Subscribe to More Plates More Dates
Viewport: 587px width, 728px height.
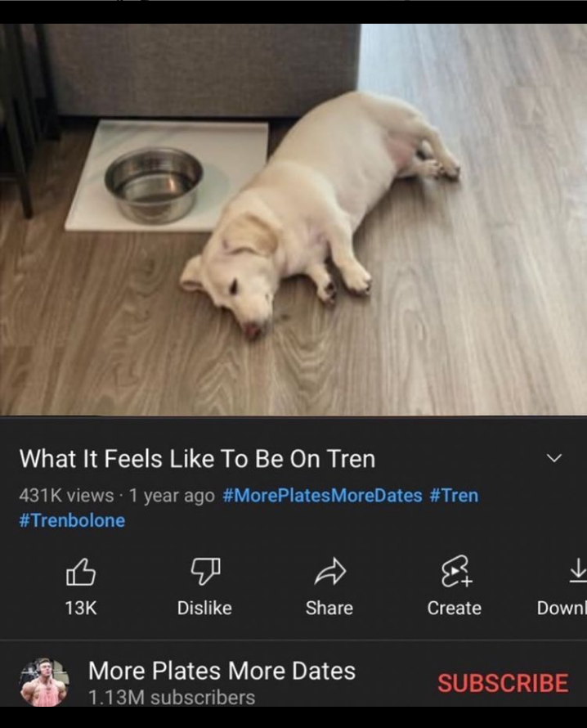[x=502, y=683]
